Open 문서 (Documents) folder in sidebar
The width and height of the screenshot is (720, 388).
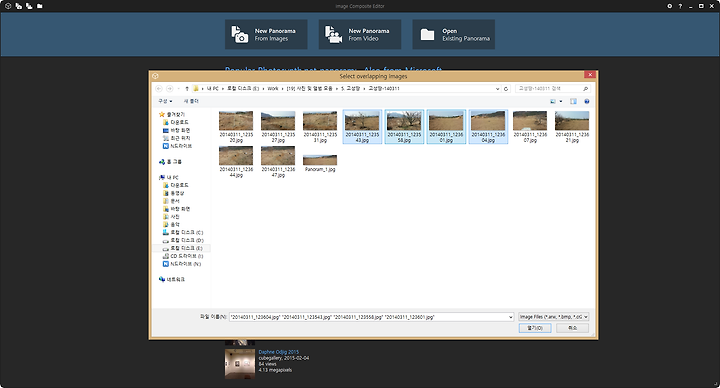(171, 201)
